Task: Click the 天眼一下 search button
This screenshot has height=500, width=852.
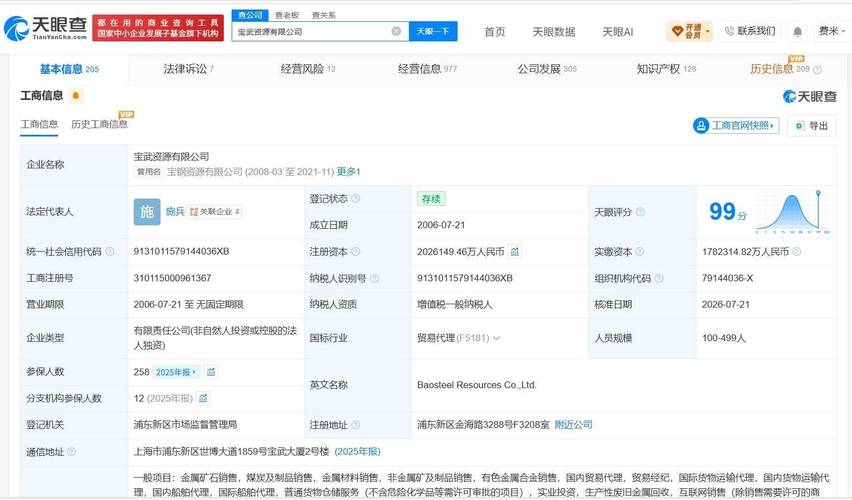Action: [433, 32]
